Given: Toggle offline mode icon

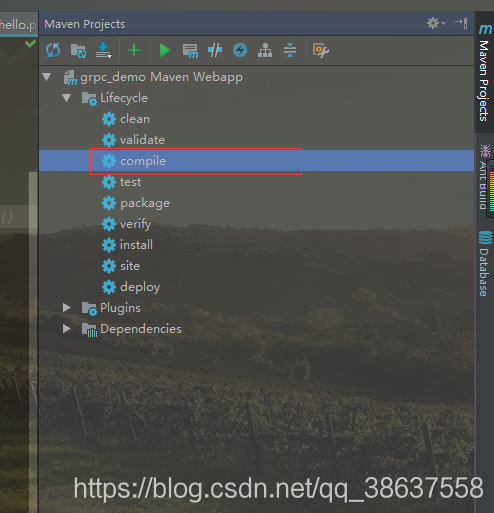Looking at the screenshot, I should (215, 51).
